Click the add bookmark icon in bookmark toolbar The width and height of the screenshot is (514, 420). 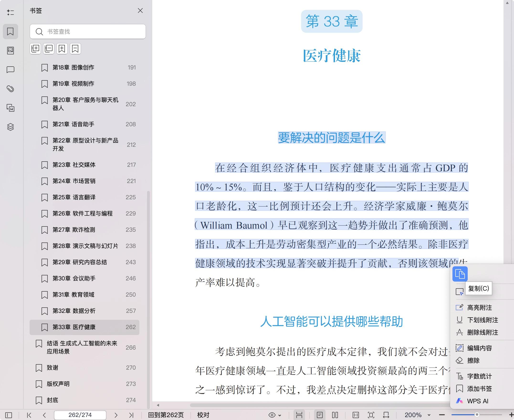tap(62, 49)
